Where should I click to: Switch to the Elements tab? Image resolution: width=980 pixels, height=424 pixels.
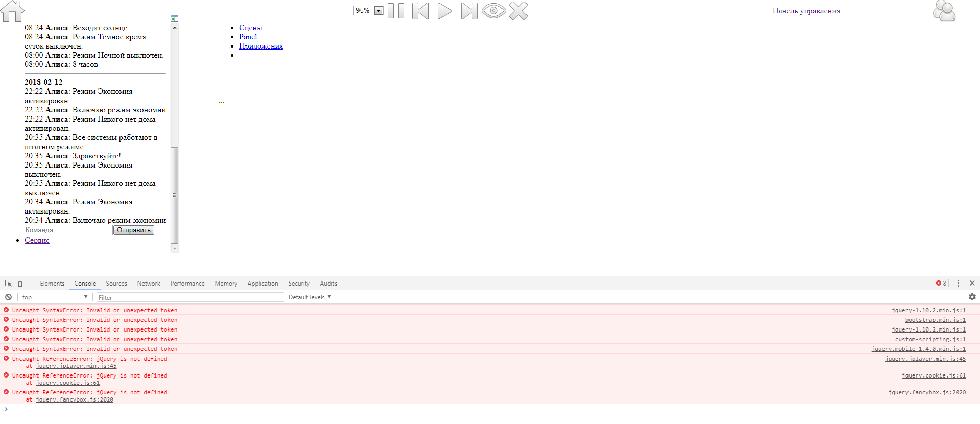(52, 284)
